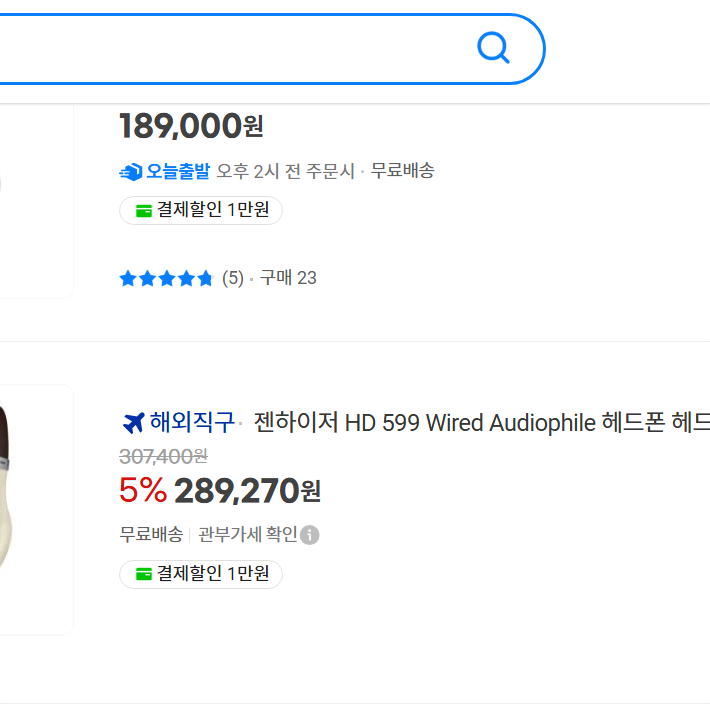The width and height of the screenshot is (710, 710).
Task: Click the magnifier search icon
Action: 493,47
